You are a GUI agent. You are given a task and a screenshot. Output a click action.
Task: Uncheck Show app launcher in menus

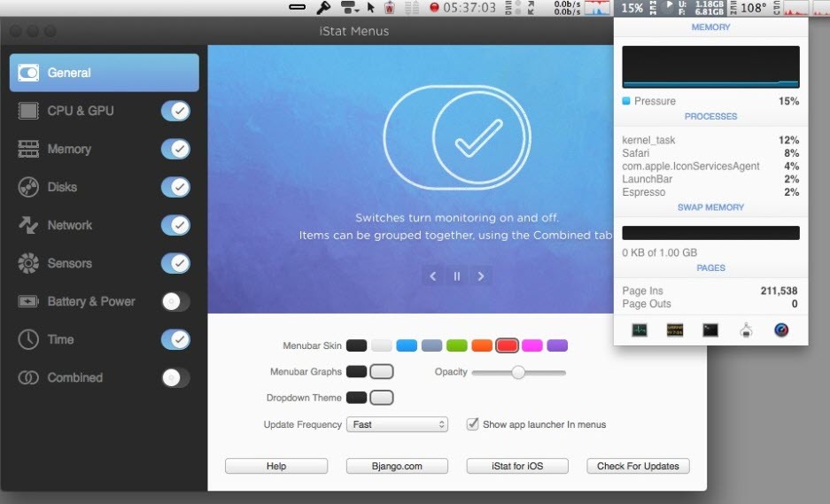pos(472,424)
